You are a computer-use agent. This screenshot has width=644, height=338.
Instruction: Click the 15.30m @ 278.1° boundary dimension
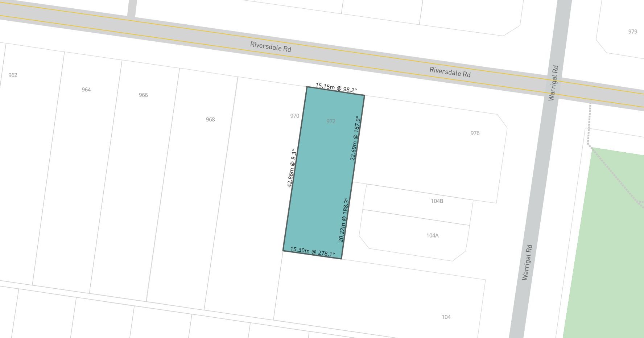(313, 252)
